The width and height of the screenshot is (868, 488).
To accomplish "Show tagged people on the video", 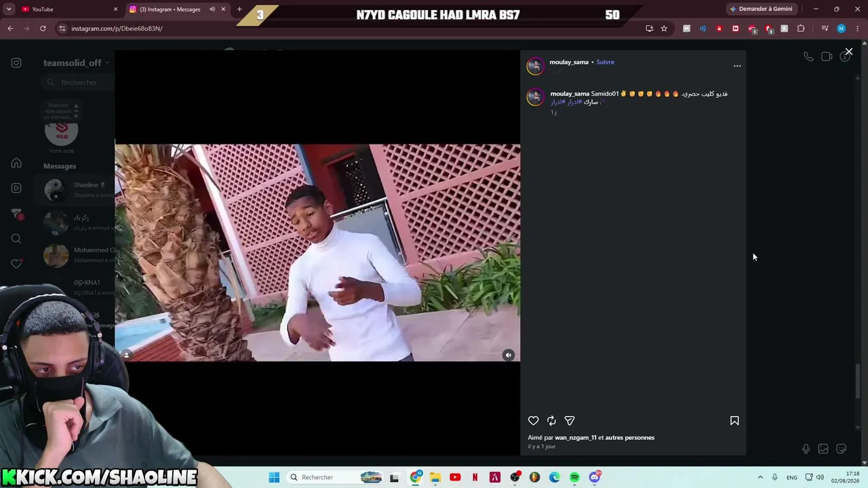I will pyautogui.click(x=127, y=354).
